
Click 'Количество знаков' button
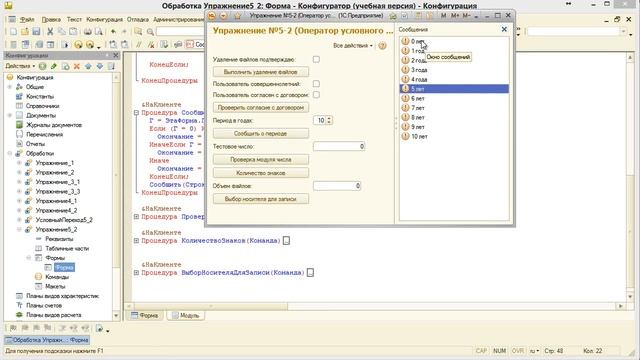click(260, 173)
